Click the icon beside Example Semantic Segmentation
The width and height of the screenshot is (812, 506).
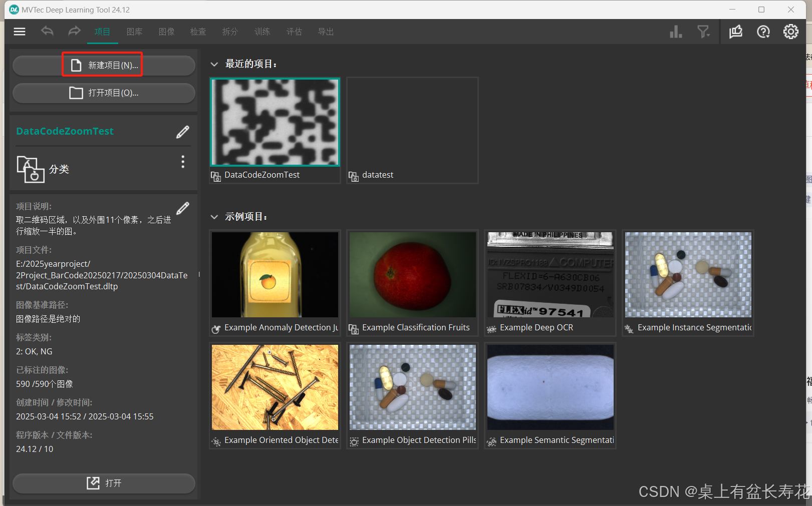491,441
